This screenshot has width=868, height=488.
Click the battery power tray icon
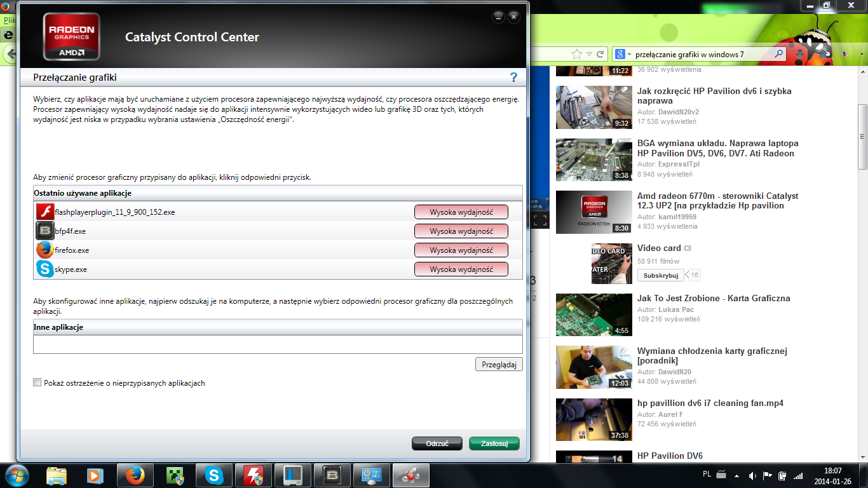[x=782, y=475]
